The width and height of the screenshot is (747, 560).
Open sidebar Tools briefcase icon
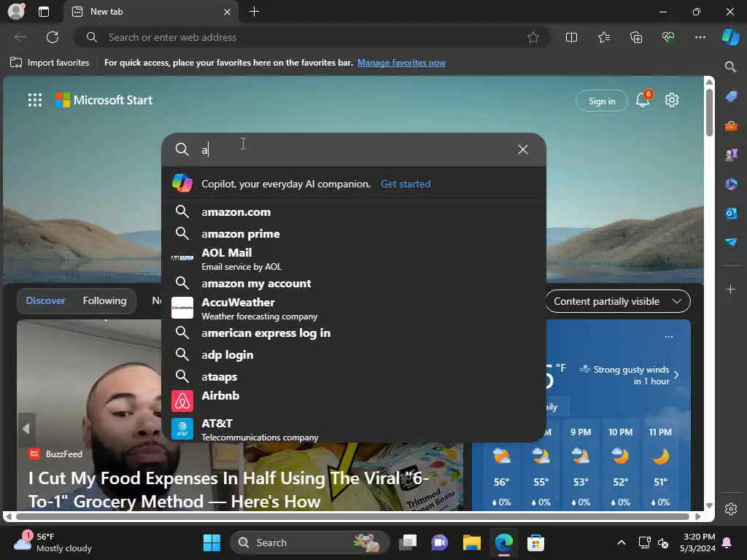tap(731, 126)
